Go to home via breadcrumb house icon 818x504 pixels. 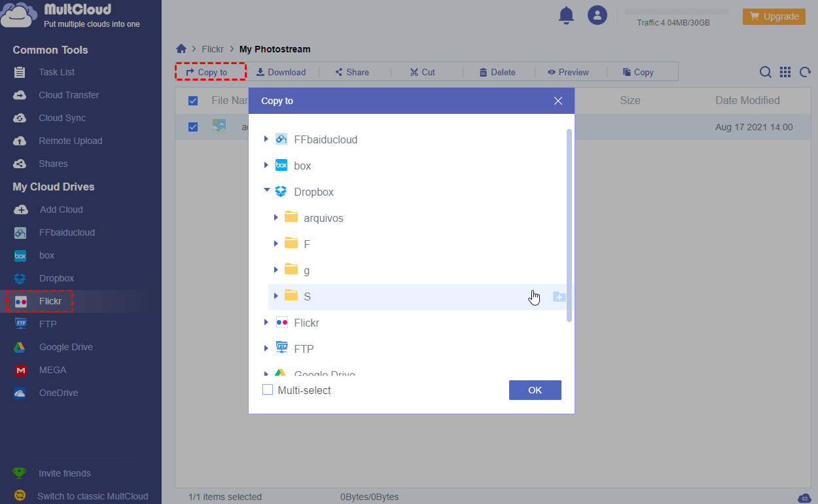tap(181, 49)
